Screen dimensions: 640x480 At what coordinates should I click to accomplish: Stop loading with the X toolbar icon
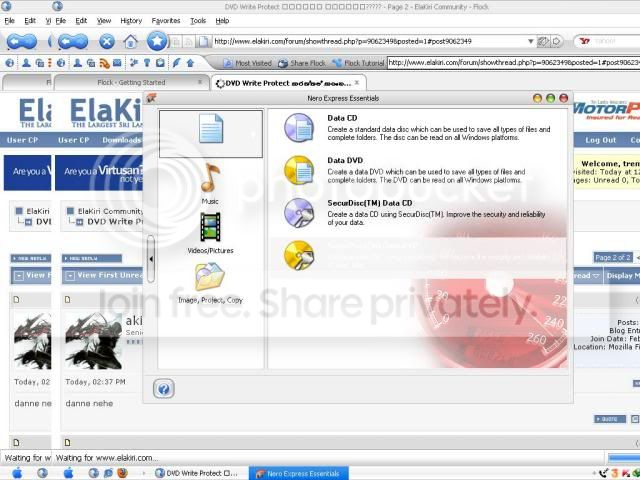[107, 41]
